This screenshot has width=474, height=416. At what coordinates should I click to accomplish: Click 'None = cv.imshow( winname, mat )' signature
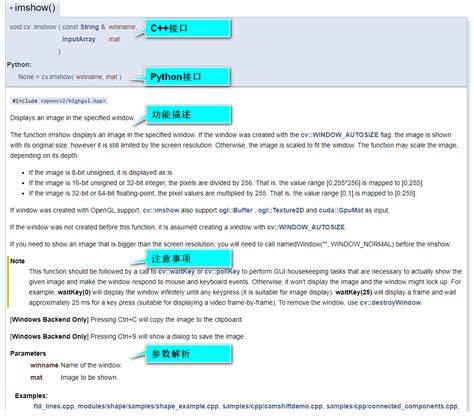pos(70,77)
